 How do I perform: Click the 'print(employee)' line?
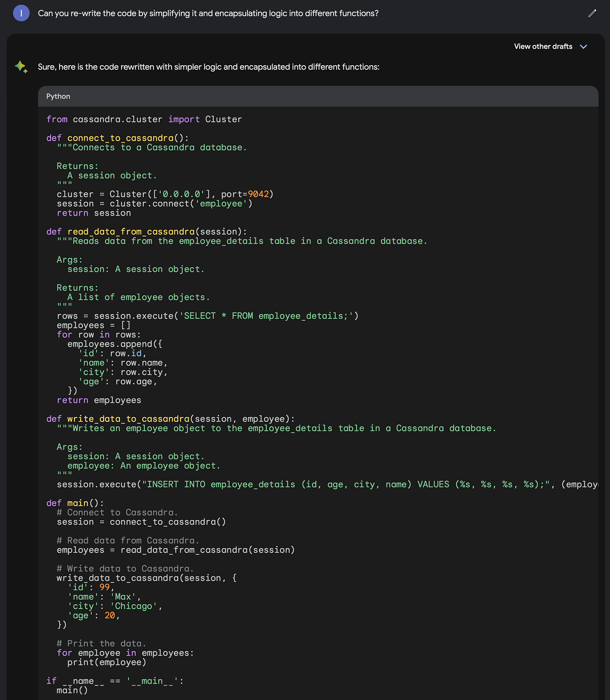tap(107, 662)
